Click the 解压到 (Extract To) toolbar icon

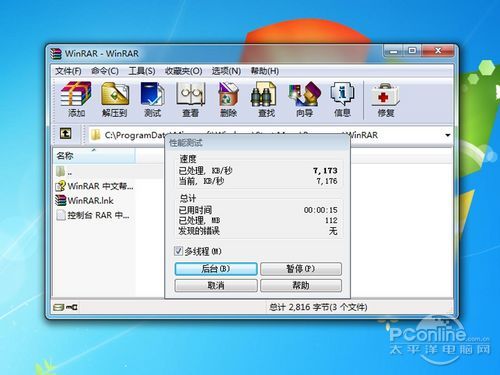click(115, 99)
